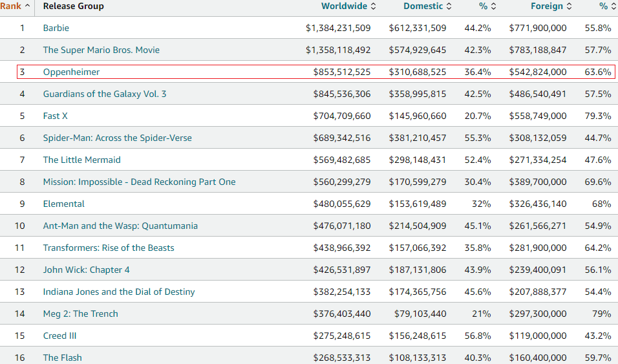Select Fast X worldwide $704,709,660
The width and height of the screenshot is (618, 364).
point(342,116)
